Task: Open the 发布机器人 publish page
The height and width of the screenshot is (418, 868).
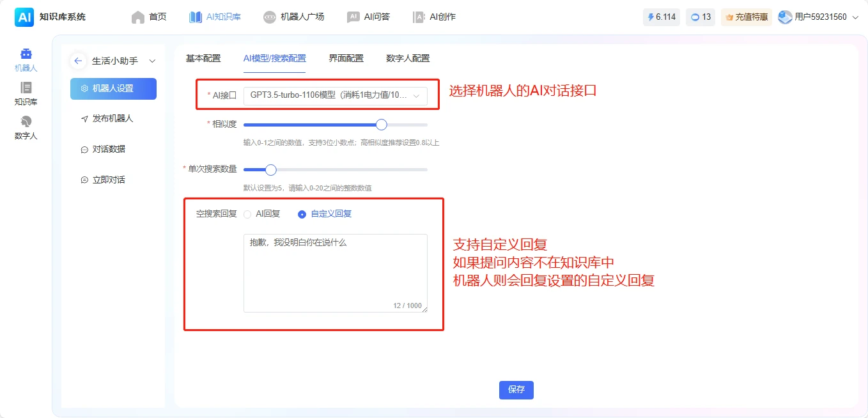Action: pos(113,118)
